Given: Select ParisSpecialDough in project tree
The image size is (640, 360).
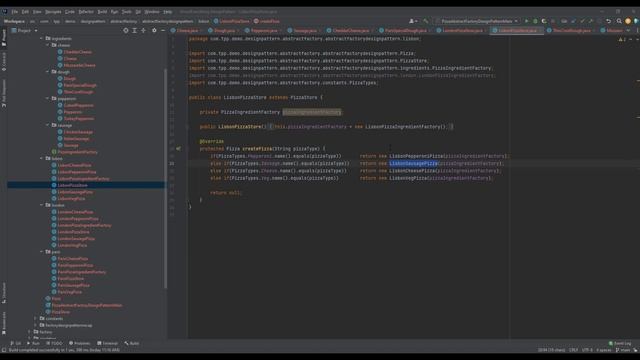Looking at the screenshot, I should coord(80,85).
